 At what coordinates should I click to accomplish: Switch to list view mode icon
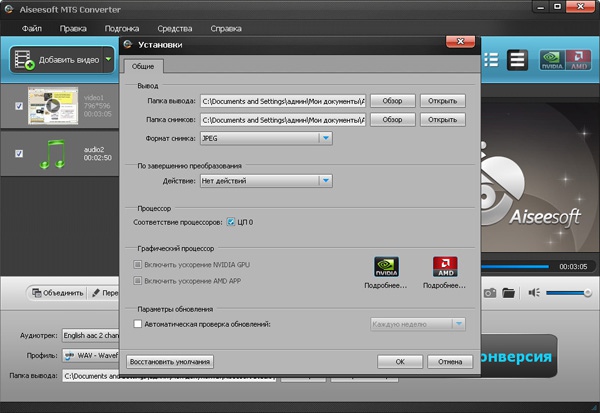491,60
